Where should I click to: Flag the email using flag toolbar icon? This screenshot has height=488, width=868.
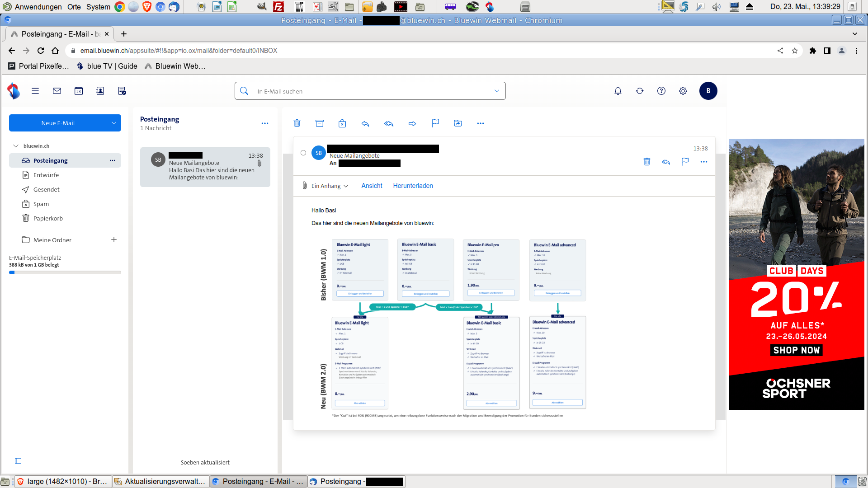(x=435, y=123)
